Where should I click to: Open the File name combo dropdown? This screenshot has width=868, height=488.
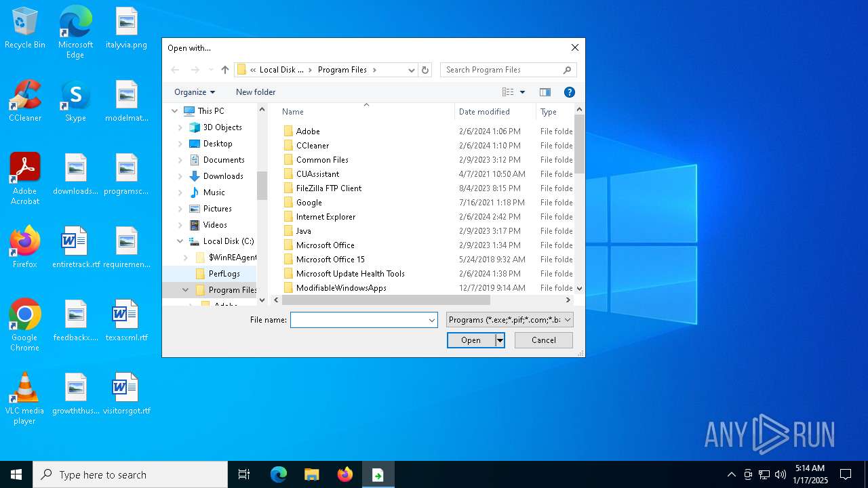[x=431, y=320]
